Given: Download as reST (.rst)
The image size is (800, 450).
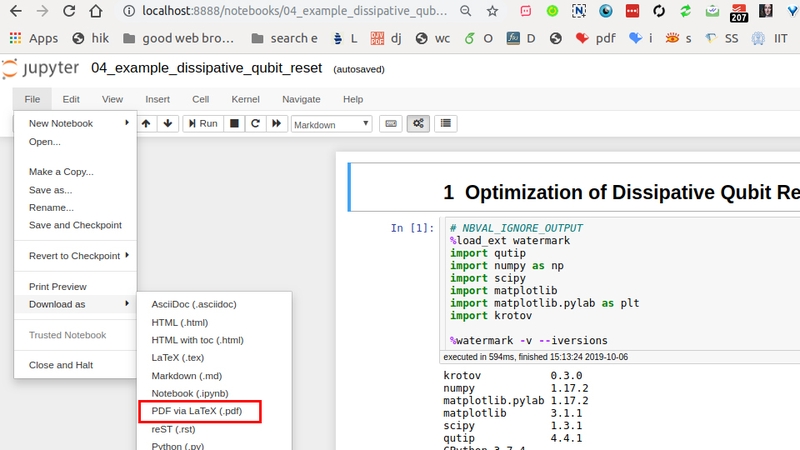Looking at the screenshot, I should tap(214, 429).
